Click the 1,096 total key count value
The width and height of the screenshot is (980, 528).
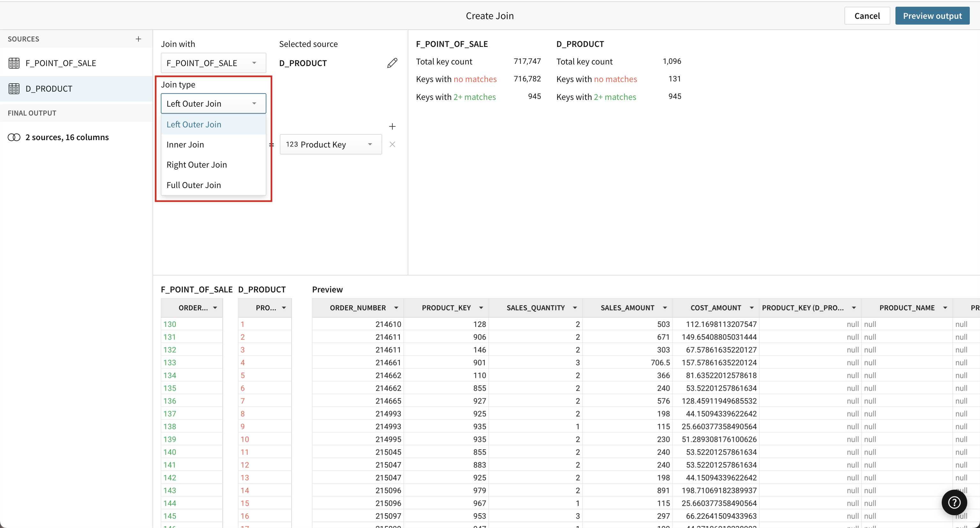point(672,61)
